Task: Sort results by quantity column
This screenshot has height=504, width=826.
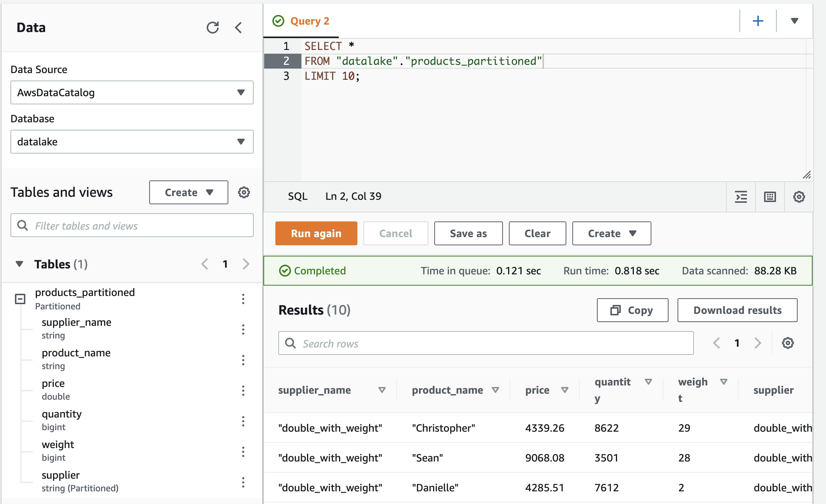Action: [x=648, y=382]
